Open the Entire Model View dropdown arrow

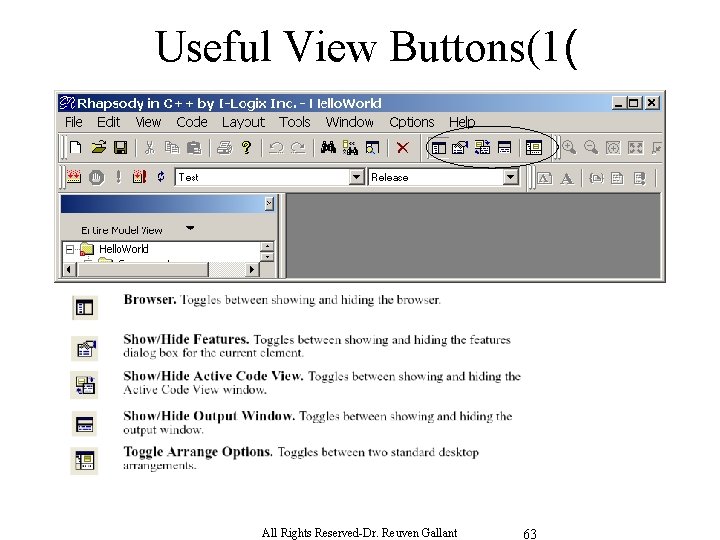190,228
